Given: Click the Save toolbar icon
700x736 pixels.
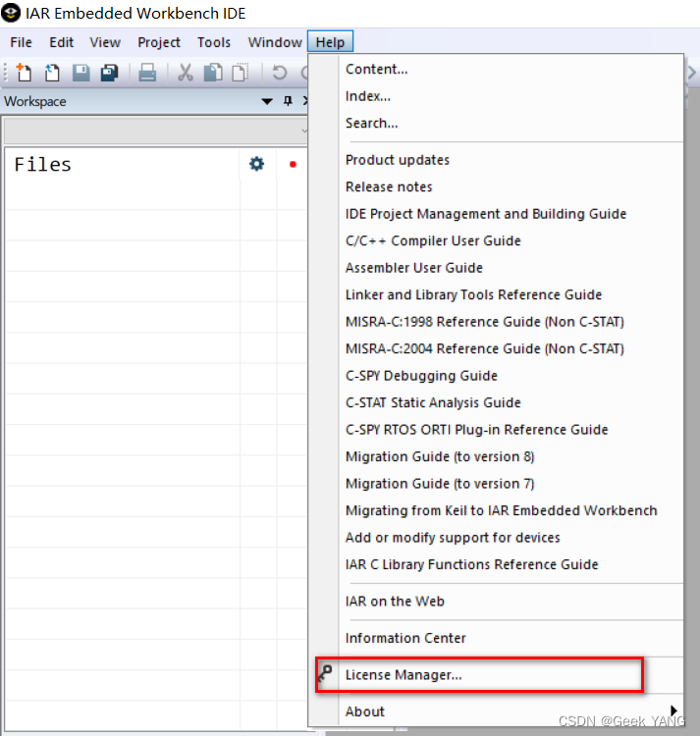Looking at the screenshot, I should tap(81, 73).
